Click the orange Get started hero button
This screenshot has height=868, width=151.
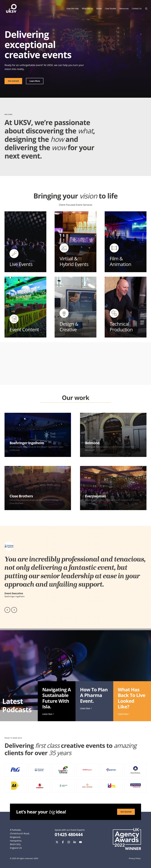click(x=13, y=81)
